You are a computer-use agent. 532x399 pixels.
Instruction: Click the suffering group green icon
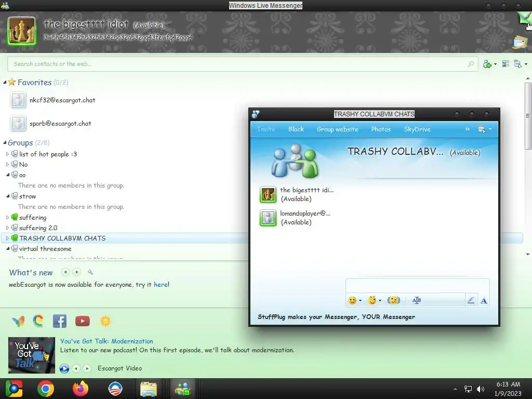tap(15, 217)
